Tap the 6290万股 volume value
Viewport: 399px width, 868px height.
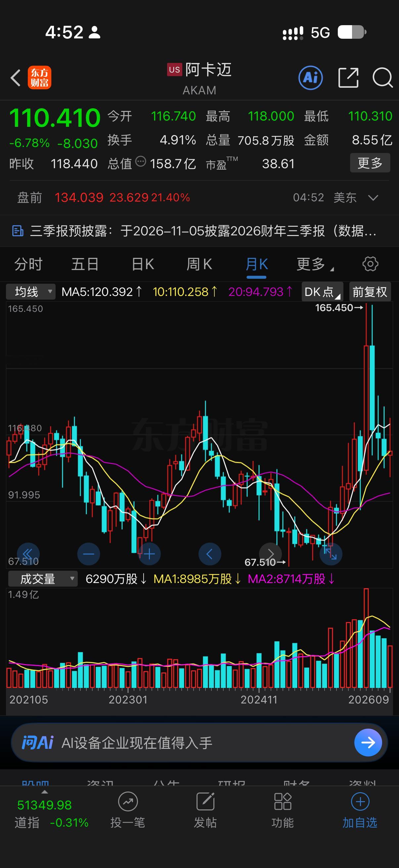click(116, 579)
